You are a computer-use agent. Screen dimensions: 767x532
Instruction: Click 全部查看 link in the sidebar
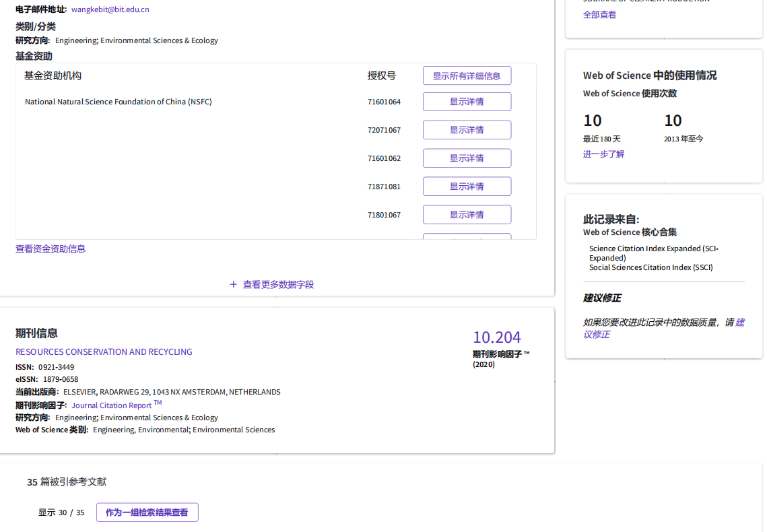click(599, 15)
